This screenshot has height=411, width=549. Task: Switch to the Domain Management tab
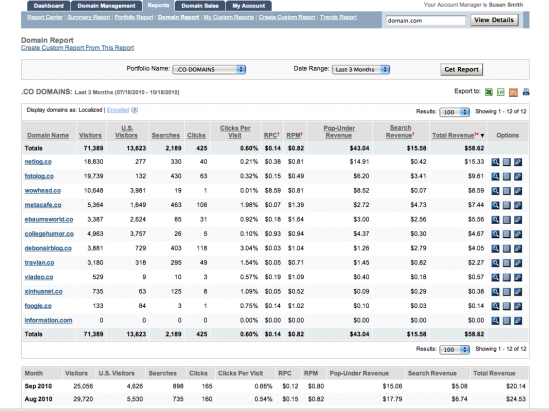tap(106, 6)
